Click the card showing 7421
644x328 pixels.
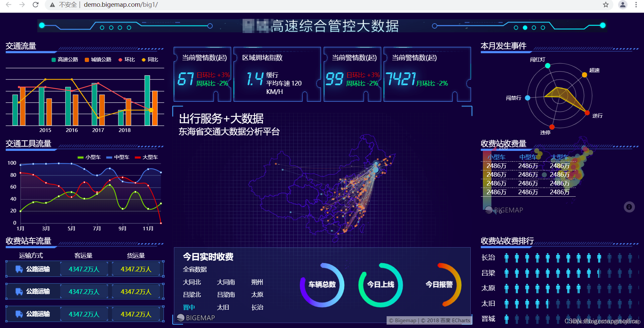coord(427,74)
